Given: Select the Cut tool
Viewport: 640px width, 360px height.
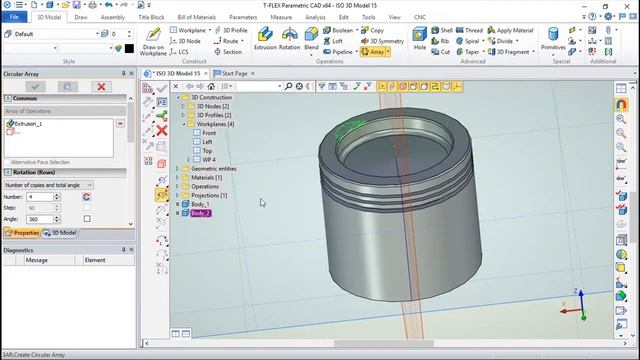Looking at the screenshot, I should pos(440,52).
